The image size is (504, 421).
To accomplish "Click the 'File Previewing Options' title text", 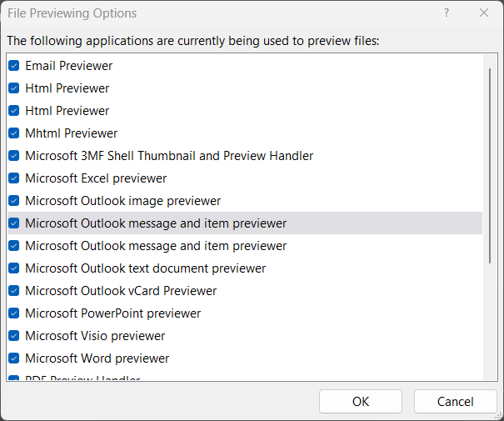I will click(x=72, y=13).
